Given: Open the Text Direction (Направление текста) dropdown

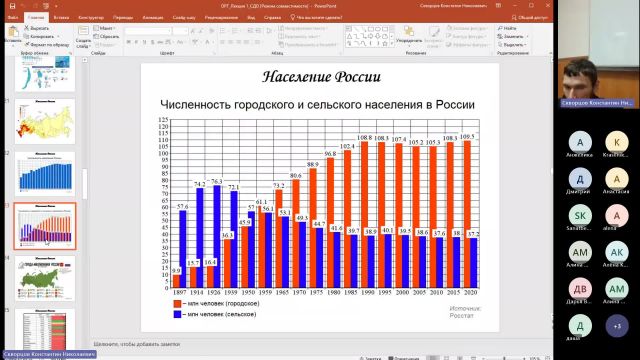Looking at the screenshot, I should point(304,28).
